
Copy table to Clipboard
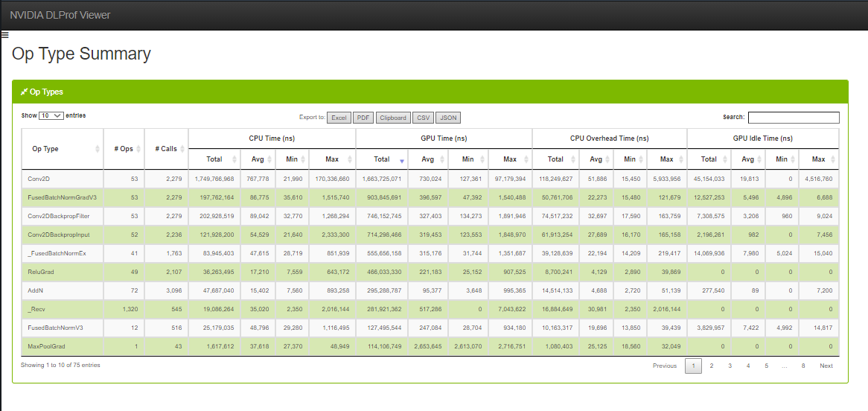click(x=392, y=118)
